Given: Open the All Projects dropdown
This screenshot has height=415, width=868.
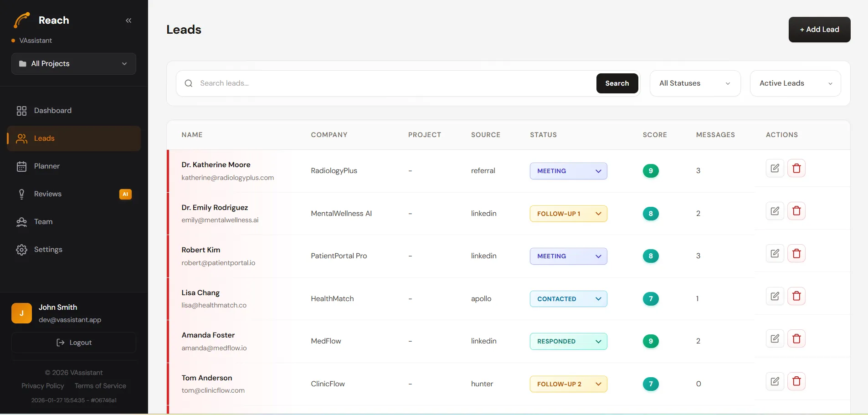Looking at the screenshot, I should pyautogui.click(x=74, y=64).
